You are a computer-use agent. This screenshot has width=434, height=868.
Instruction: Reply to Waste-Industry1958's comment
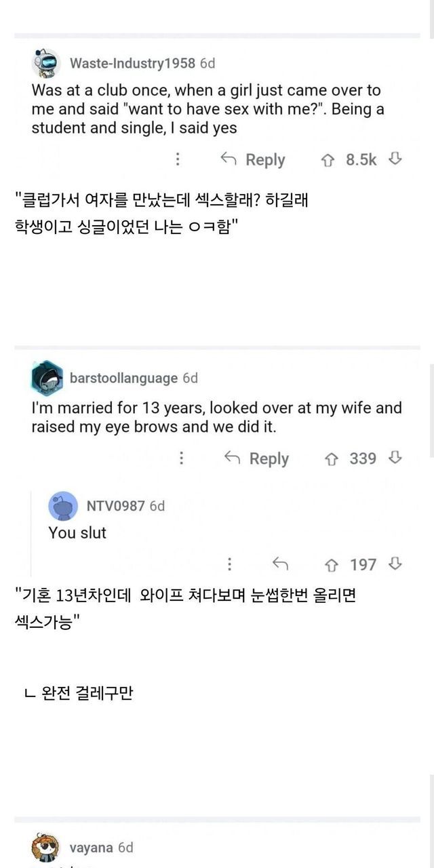coord(254,160)
